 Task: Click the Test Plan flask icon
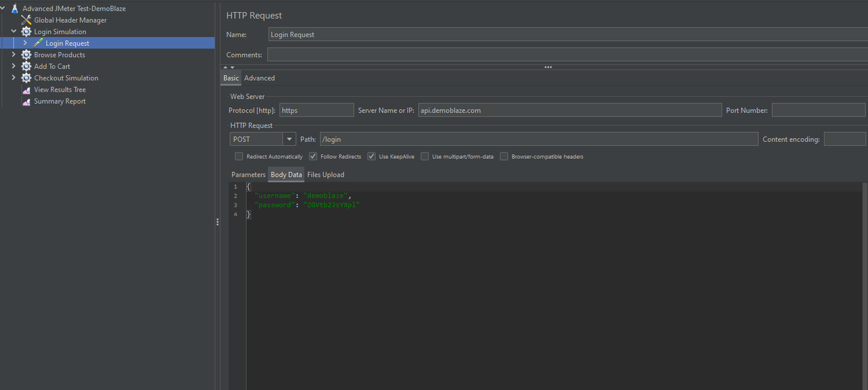point(14,9)
